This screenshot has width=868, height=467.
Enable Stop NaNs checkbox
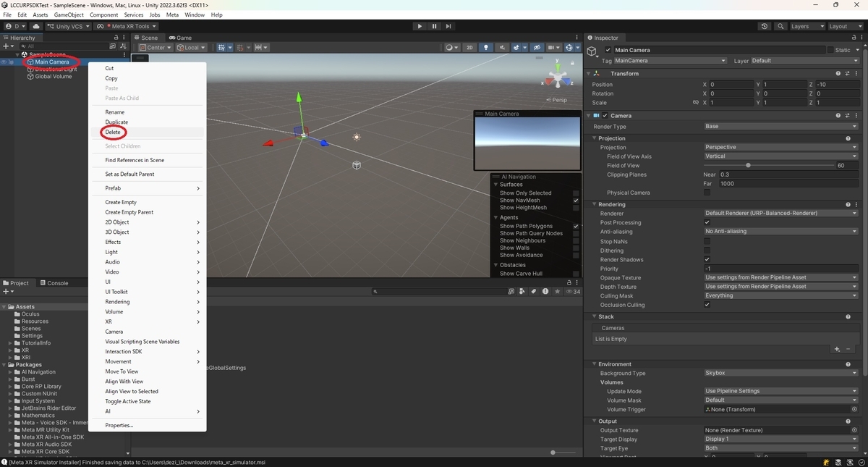tap(707, 241)
